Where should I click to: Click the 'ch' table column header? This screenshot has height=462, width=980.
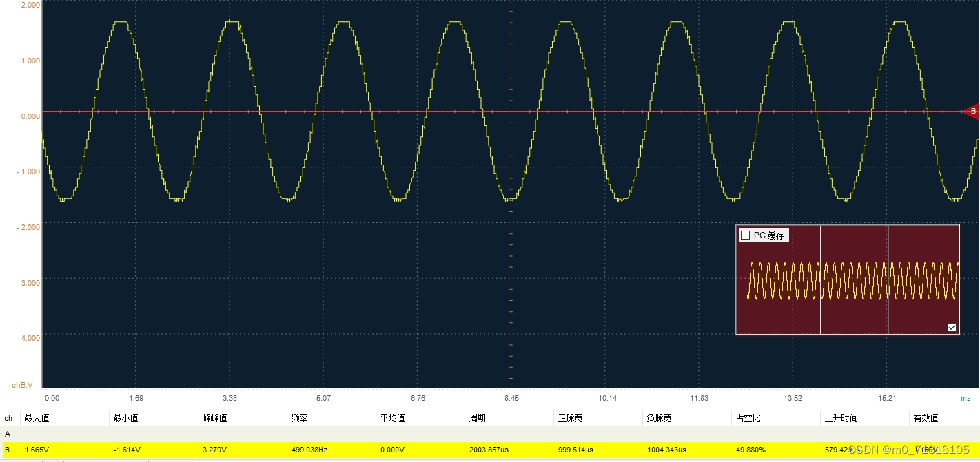click(x=8, y=418)
